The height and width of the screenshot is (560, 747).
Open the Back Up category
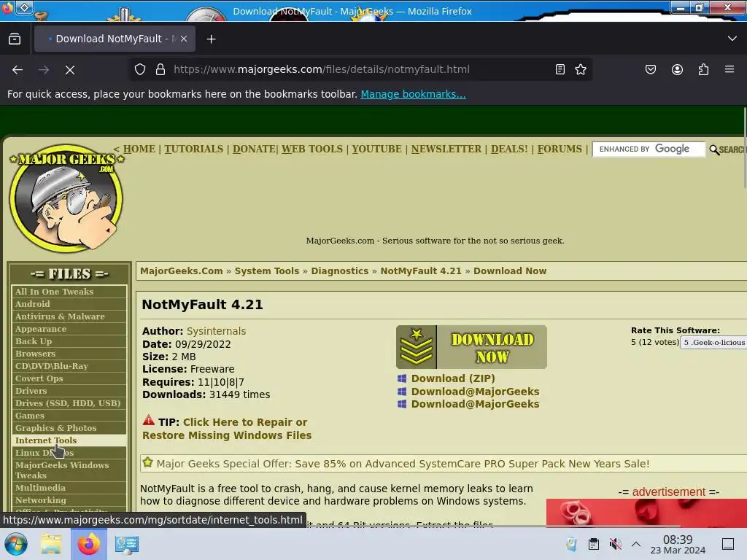(69, 341)
